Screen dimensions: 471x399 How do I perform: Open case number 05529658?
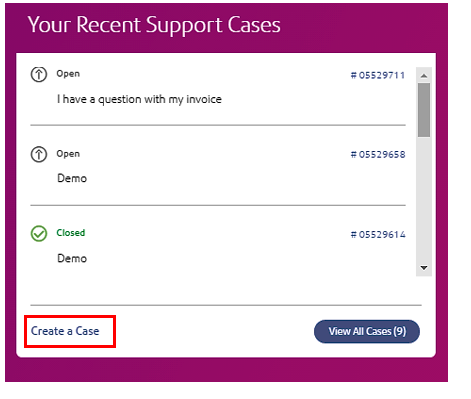click(x=378, y=155)
